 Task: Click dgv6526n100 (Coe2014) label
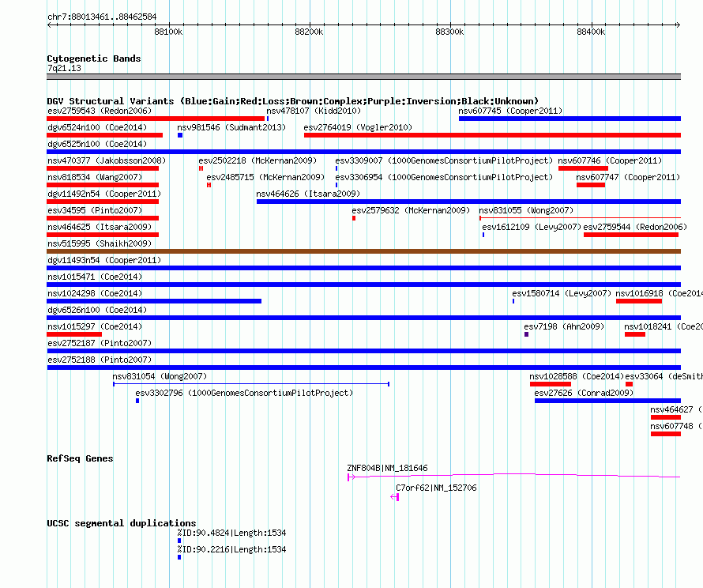point(97,310)
